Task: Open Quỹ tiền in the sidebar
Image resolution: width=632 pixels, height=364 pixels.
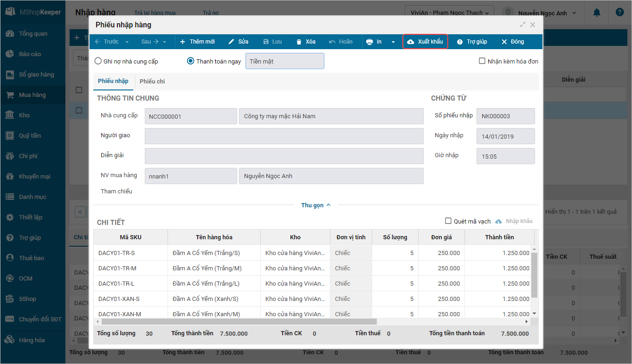Action: coord(30,136)
